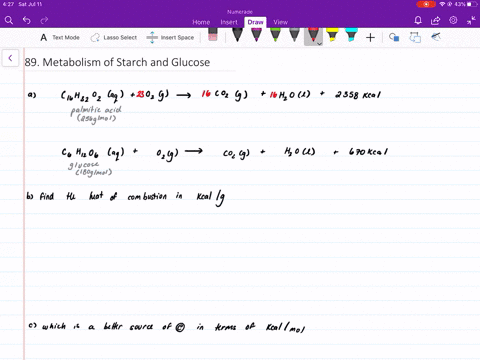This screenshot has height=360, width=480.
Task: Share the notebook page
Action: point(435,21)
